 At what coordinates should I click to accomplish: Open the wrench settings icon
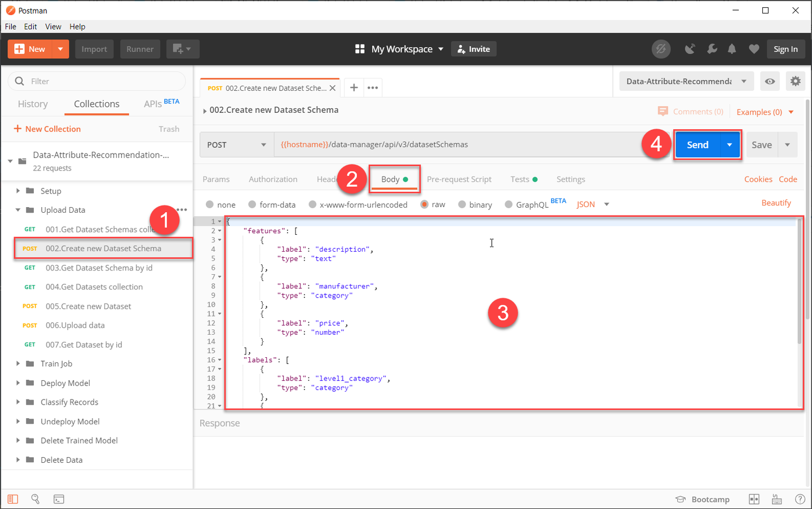(712, 49)
